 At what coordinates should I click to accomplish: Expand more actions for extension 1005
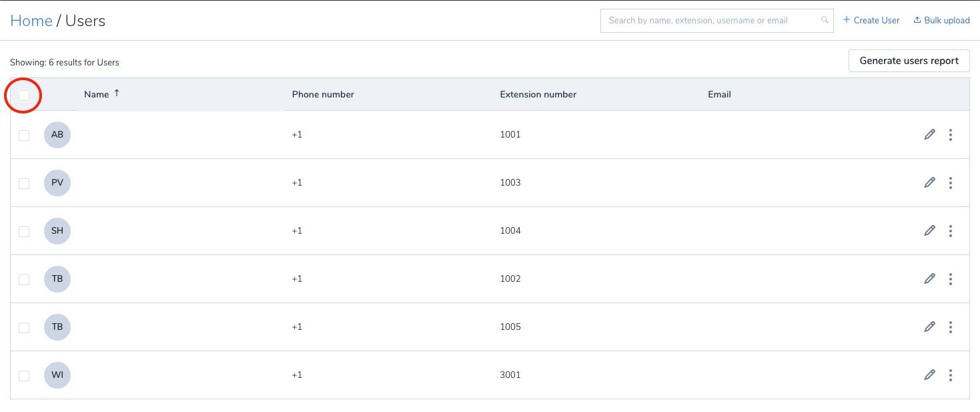tap(950, 327)
